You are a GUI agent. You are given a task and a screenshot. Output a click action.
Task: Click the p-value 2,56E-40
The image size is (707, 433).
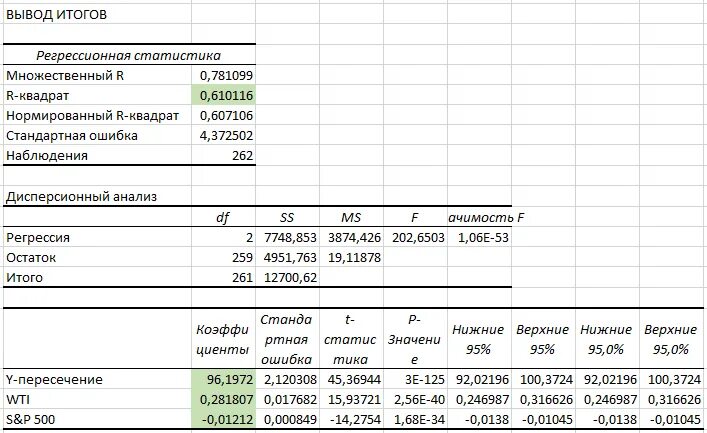pos(419,399)
